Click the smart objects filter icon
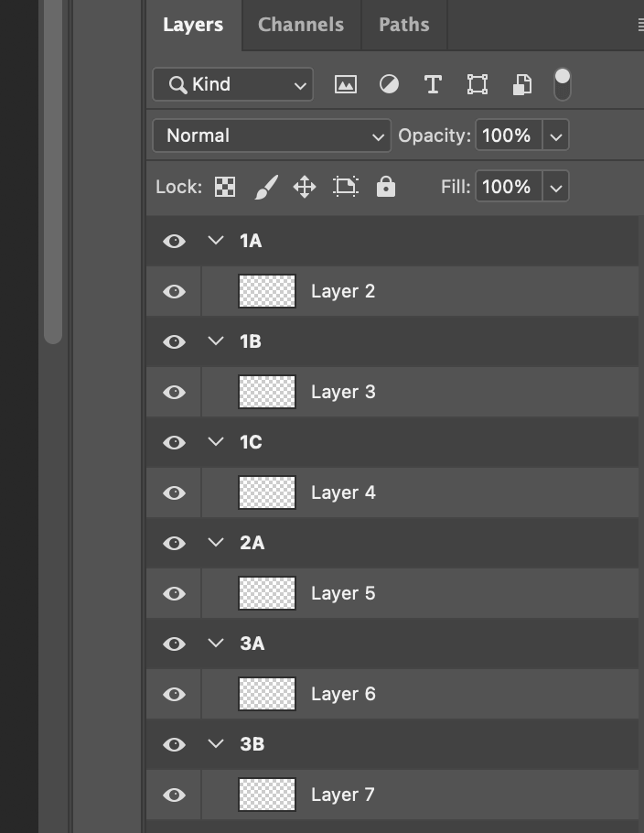This screenshot has width=644, height=833. pyautogui.click(x=520, y=83)
